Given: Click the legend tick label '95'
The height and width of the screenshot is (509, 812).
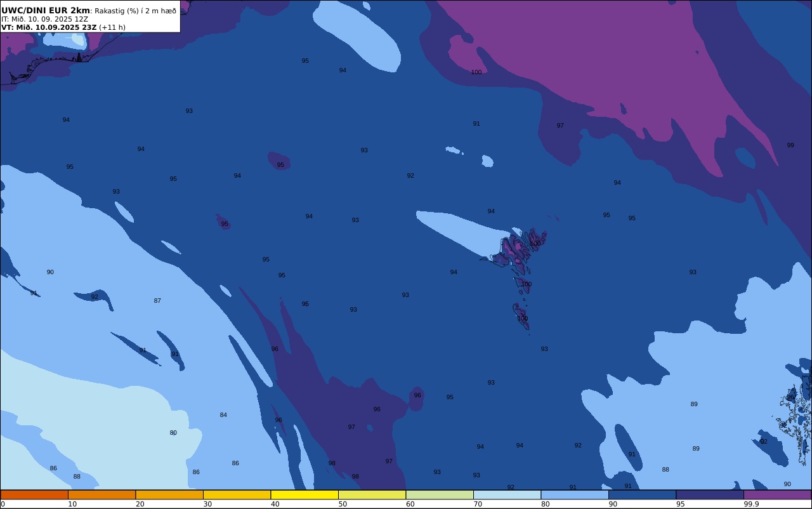Looking at the screenshot, I should [x=681, y=504].
